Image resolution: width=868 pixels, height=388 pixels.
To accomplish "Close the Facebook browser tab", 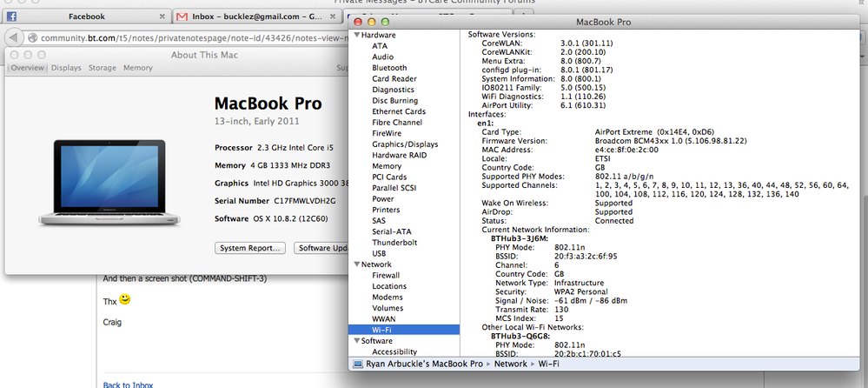I will coord(162,17).
